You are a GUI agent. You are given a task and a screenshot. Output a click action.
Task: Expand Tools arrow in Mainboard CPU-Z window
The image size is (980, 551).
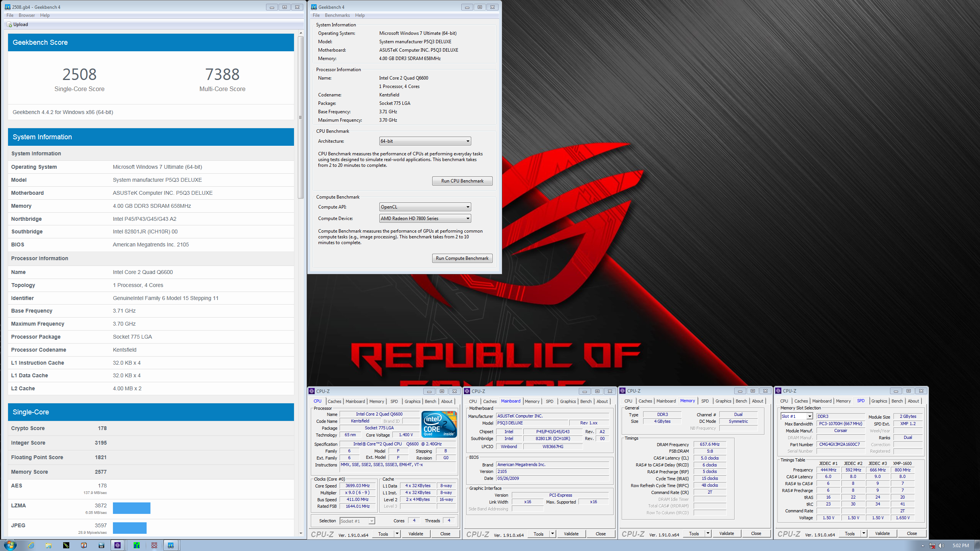(x=553, y=534)
